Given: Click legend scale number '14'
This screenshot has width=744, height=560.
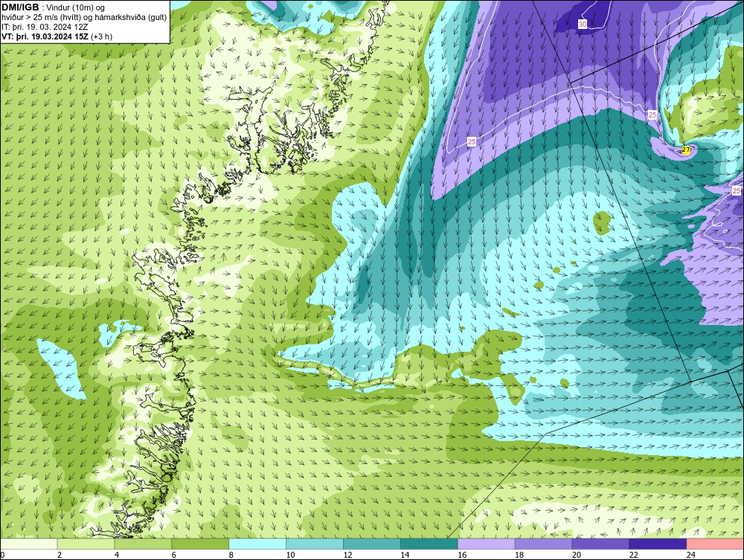Looking at the screenshot, I should click(x=405, y=555).
